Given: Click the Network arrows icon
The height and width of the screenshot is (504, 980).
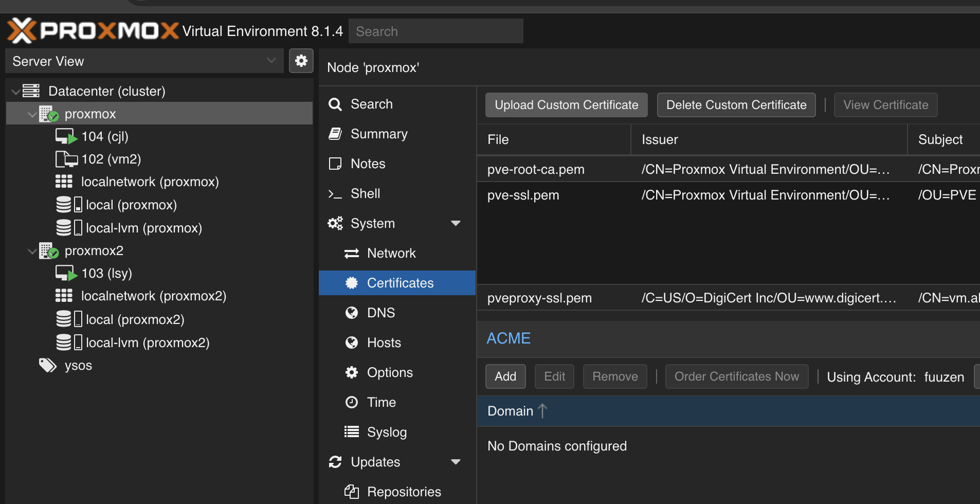Looking at the screenshot, I should tap(352, 254).
